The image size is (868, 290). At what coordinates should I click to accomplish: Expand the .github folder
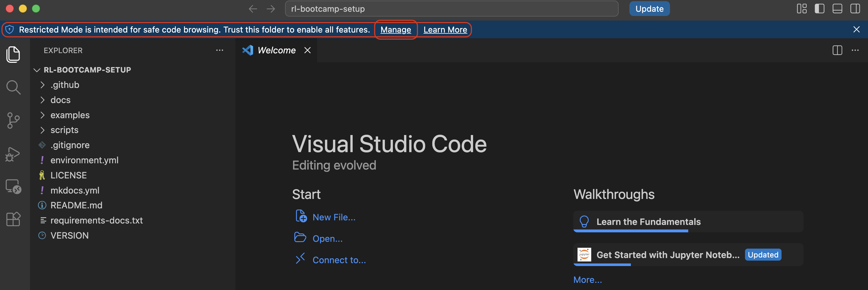point(43,85)
